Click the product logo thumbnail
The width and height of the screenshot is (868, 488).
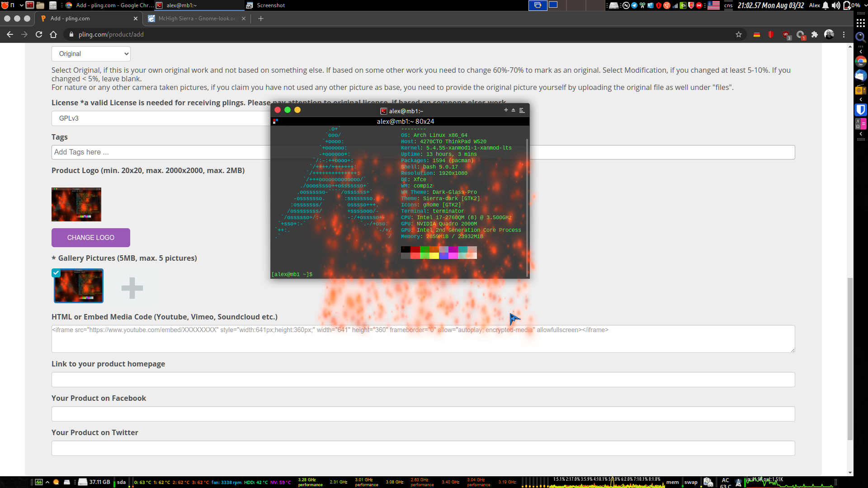(76, 204)
